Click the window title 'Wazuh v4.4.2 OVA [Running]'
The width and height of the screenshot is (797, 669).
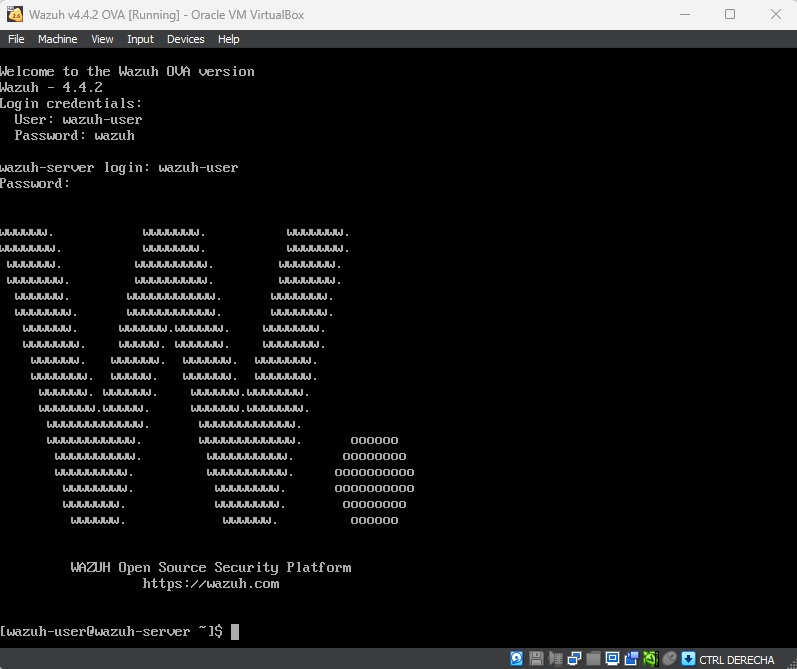(x=104, y=15)
